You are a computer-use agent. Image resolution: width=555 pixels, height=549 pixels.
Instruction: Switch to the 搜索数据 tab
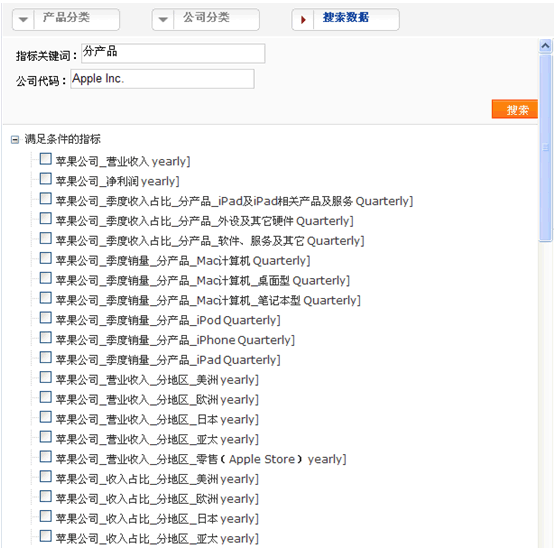click(x=345, y=18)
